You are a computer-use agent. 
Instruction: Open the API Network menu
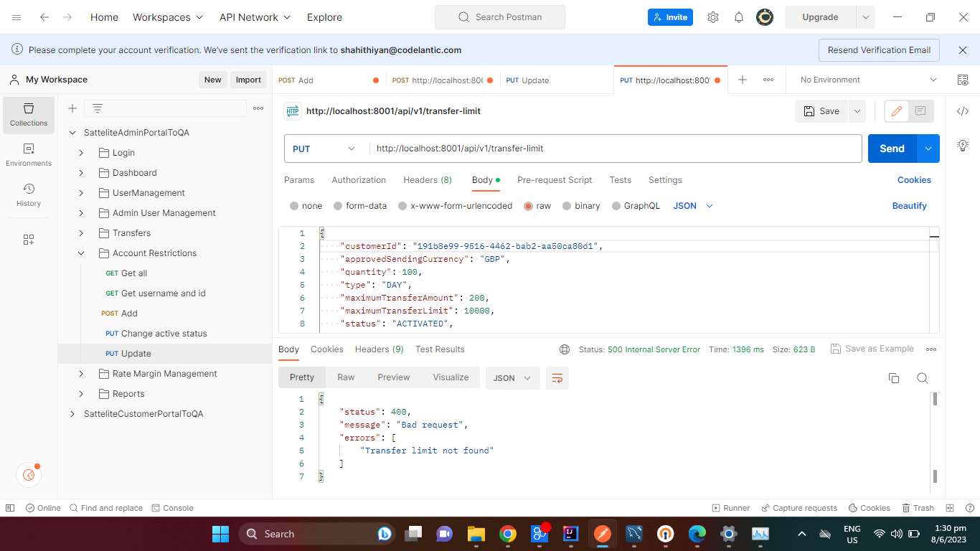(x=255, y=17)
